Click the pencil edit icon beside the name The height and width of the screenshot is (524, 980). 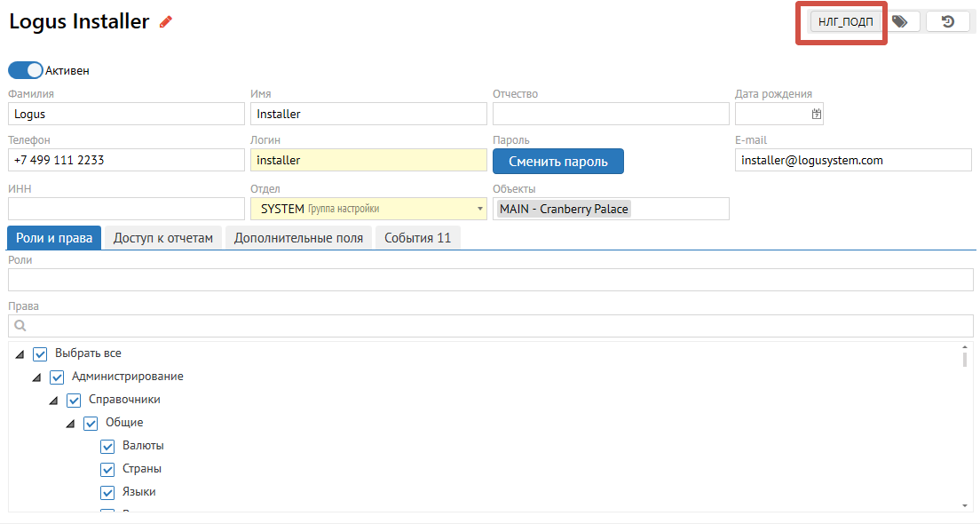166,22
